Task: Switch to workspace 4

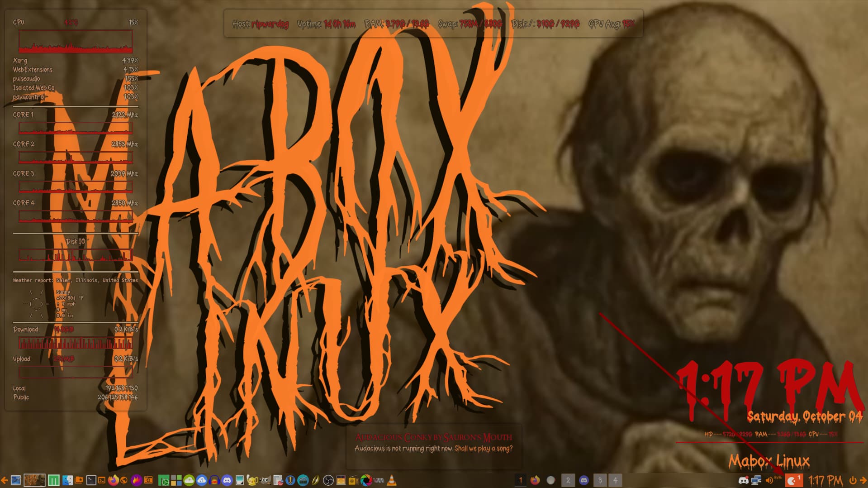Action: point(615,480)
